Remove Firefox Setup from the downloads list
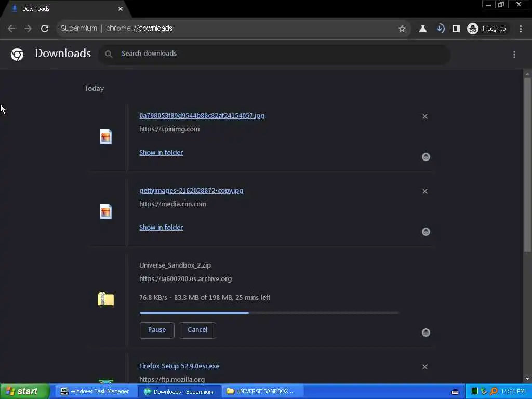 (x=425, y=367)
